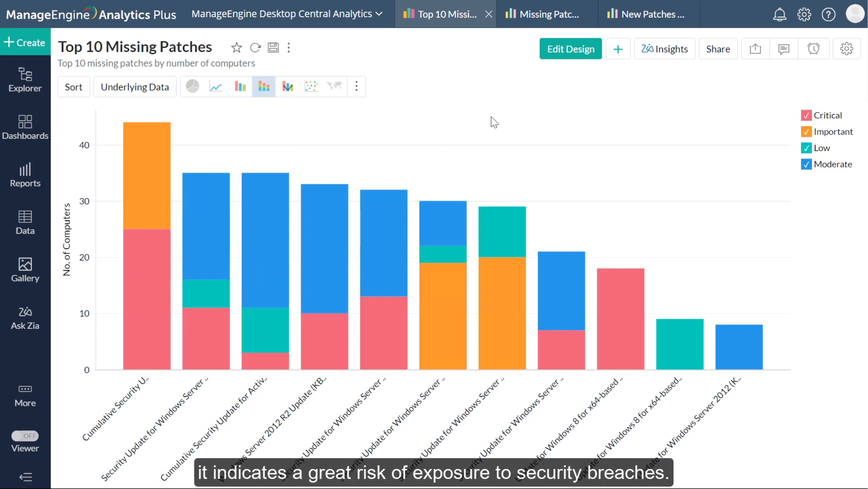This screenshot has height=489, width=868.
Task: Open report title more options menu
Action: click(289, 48)
